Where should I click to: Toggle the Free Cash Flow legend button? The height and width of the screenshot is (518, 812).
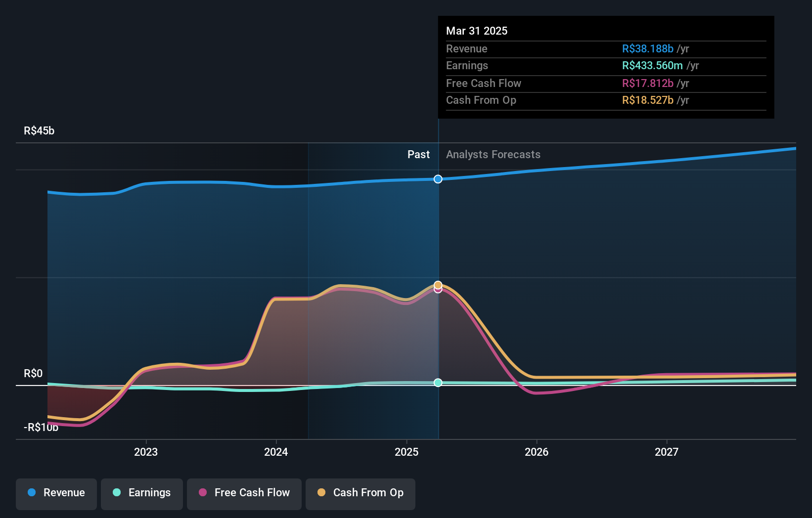point(244,494)
